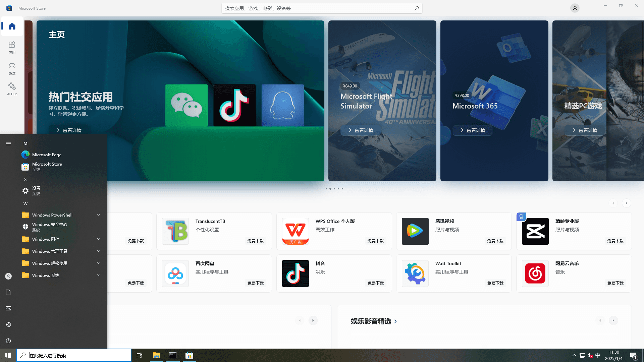Open the Douyin (抖音) app icon
Screen dimensions: 644x362
click(296, 274)
